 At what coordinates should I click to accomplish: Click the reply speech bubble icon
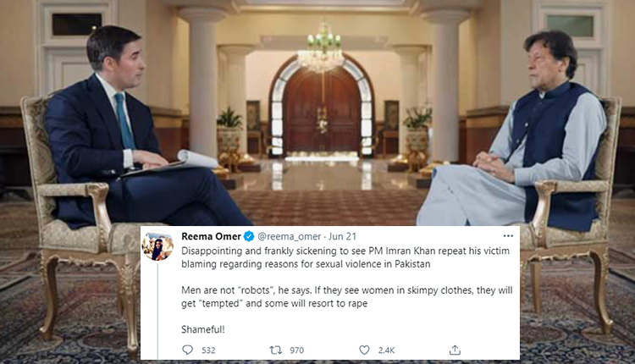[x=187, y=349]
